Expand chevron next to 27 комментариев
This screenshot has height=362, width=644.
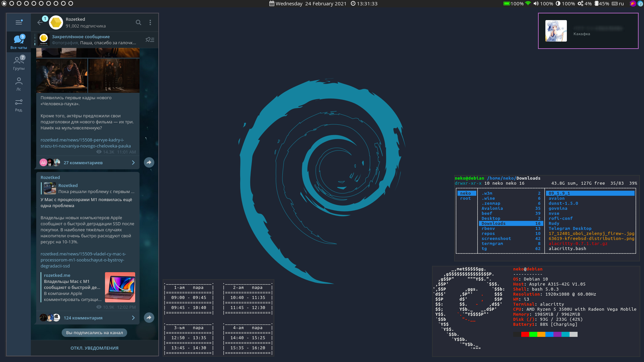(x=133, y=163)
